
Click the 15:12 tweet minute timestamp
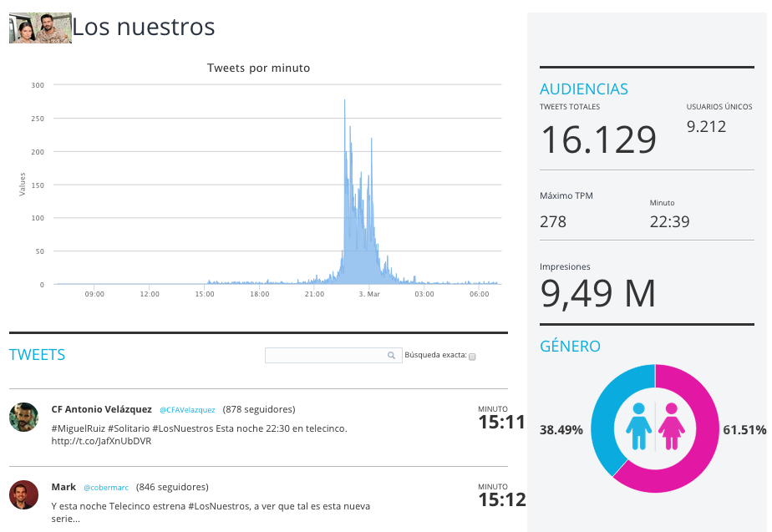coord(501,500)
